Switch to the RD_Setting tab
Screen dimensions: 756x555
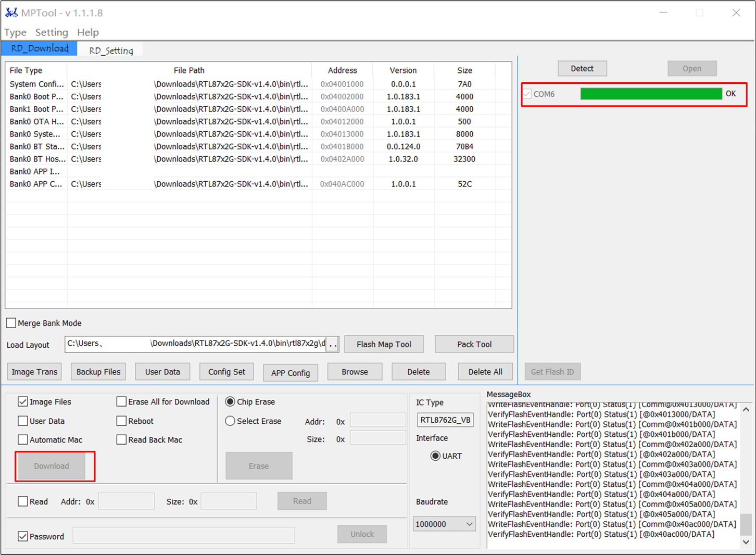click(x=111, y=51)
